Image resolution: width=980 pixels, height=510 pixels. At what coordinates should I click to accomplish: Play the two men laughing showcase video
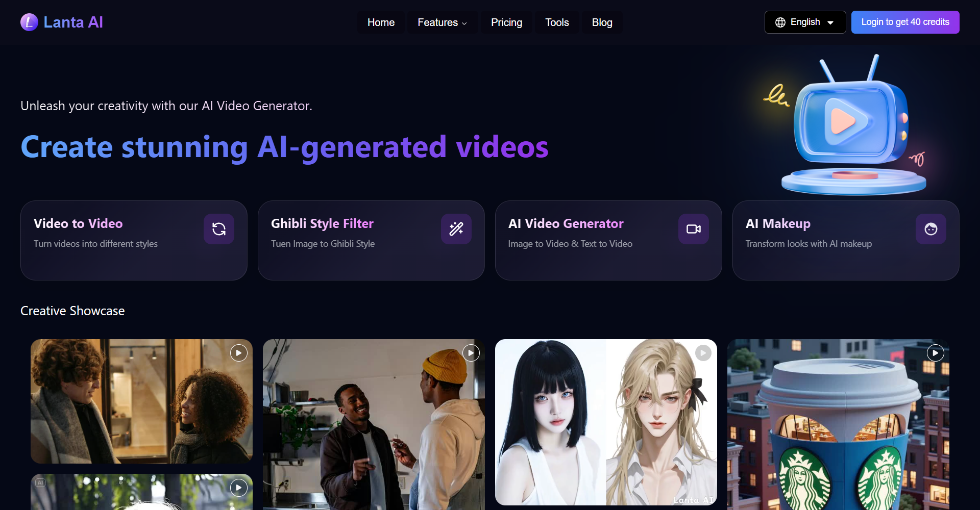click(x=471, y=353)
